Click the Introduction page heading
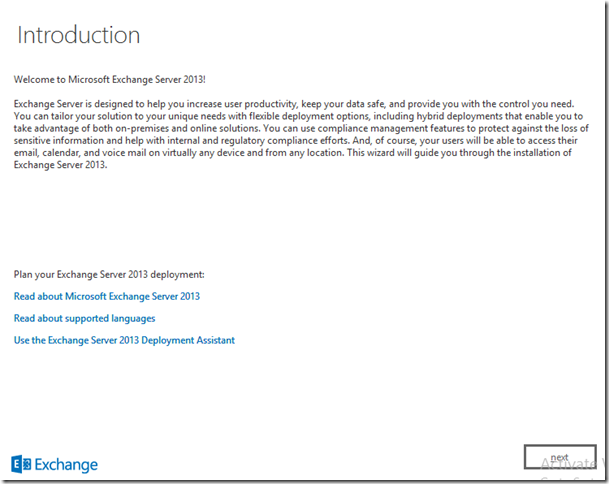This screenshot has width=609, height=484. coord(79,35)
